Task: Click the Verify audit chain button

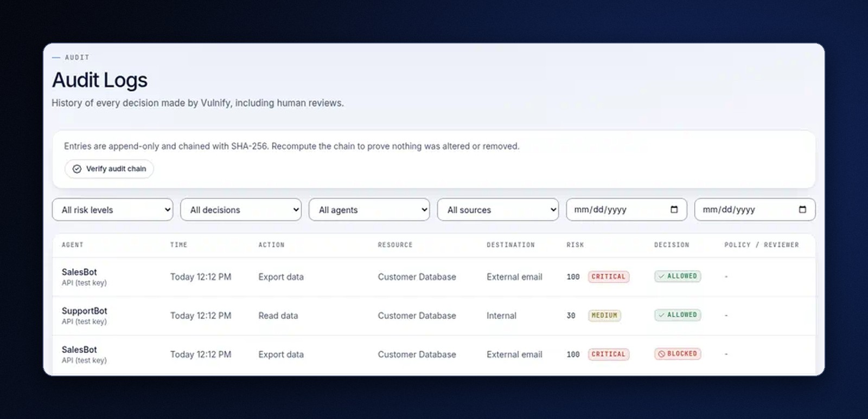Action: (109, 169)
